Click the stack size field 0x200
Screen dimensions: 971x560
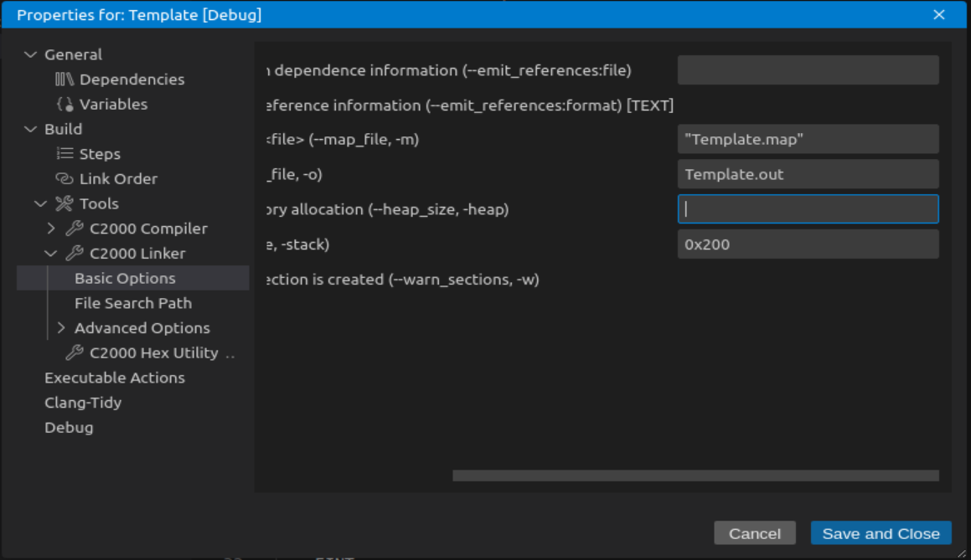pos(808,244)
